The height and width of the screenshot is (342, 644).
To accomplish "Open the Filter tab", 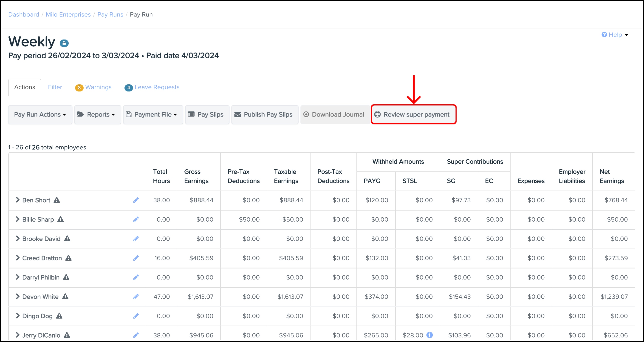I will [x=55, y=87].
